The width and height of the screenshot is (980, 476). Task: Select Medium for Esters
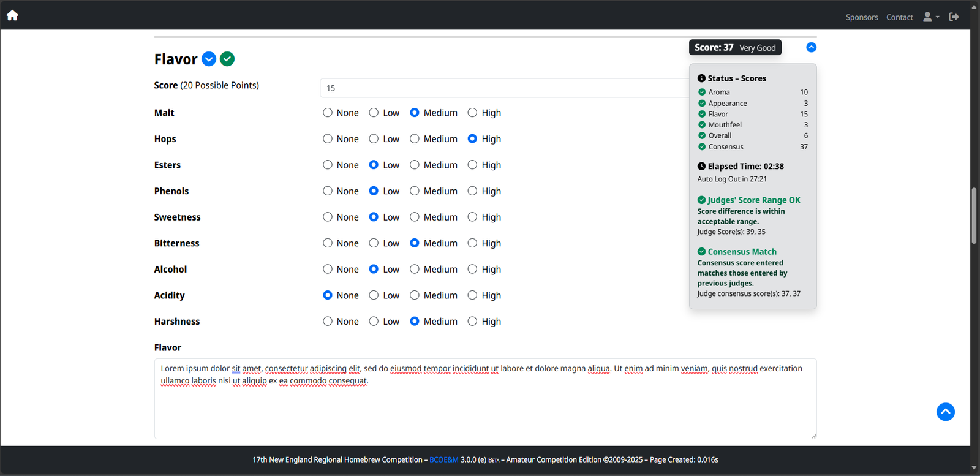tap(415, 165)
